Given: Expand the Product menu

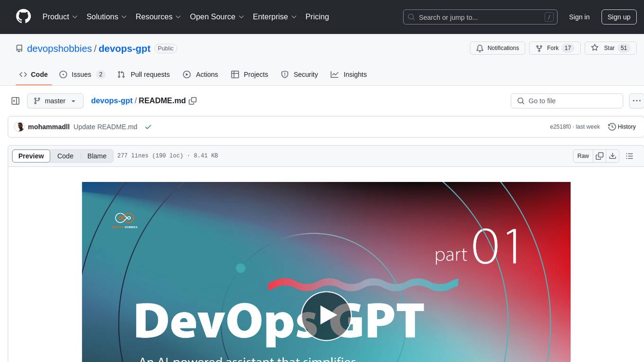Looking at the screenshot, I should pyautogui.click(x=60, y=17).
